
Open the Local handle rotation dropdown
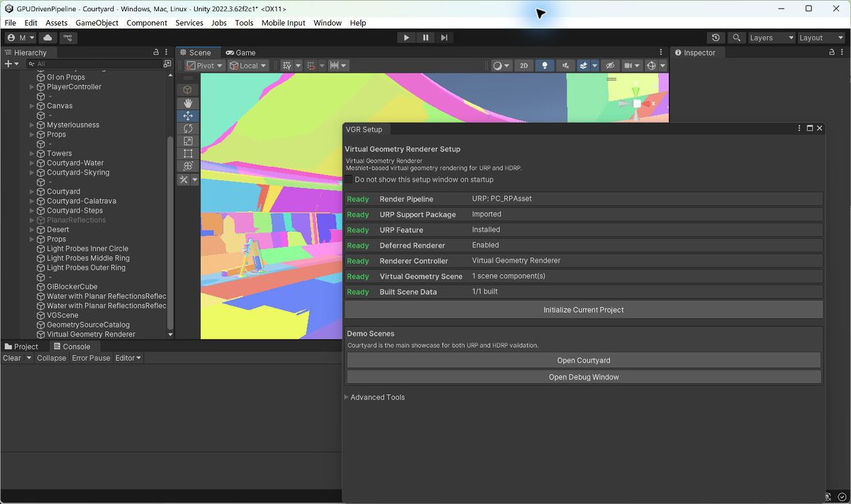click(248, 65)
